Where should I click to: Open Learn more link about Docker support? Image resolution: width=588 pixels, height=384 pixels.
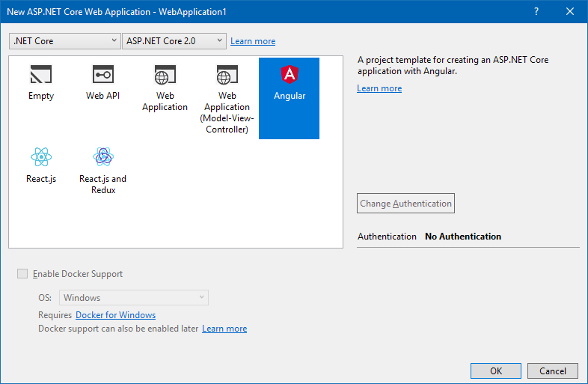pyautogui.click(x=224, y=329)
